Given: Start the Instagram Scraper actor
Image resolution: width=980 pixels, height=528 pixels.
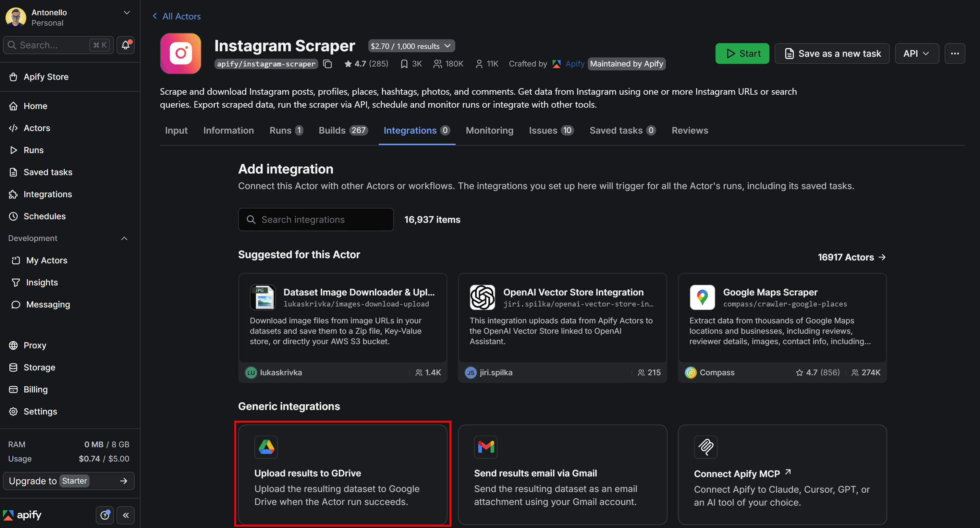Looking at the screenshot, I should pos(742,53).
